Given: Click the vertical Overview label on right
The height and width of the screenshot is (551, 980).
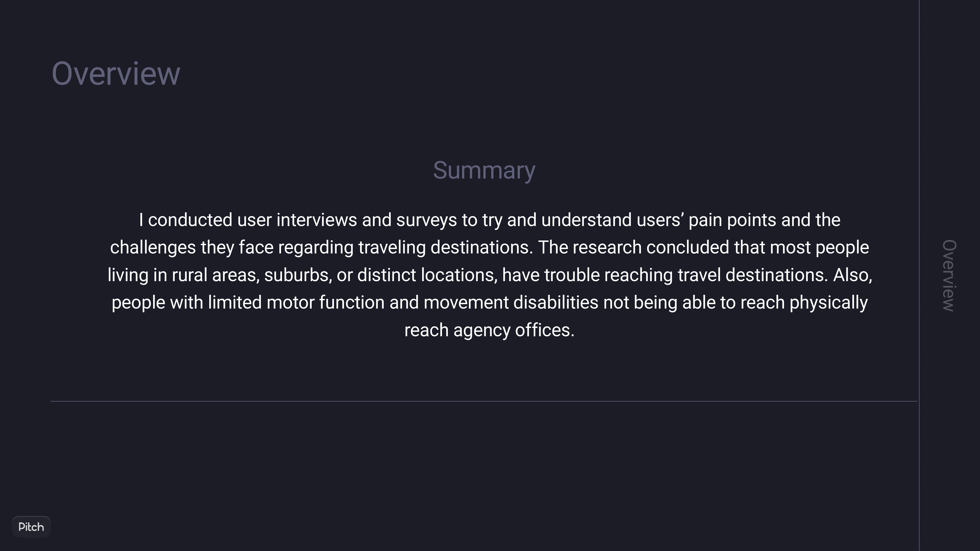Looking at the screenshot, I should (x=949, y=276).
